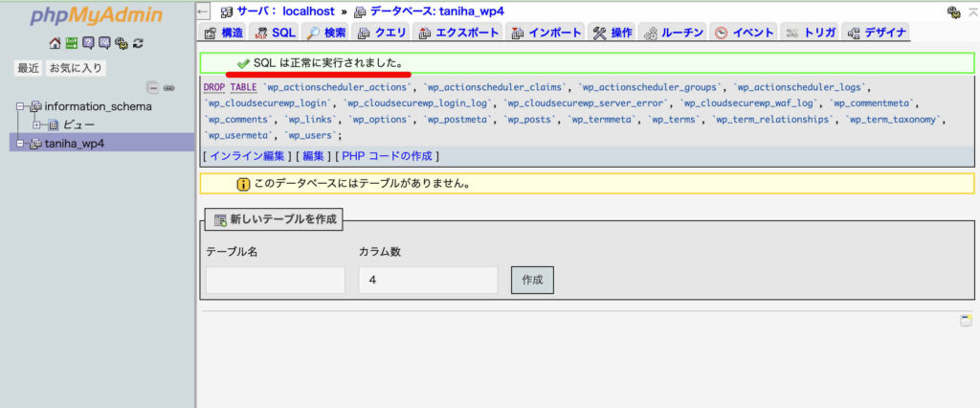The image size is (980, 408).
Task: Click `wp_actionscheduler_actions` in the query
Action: pos(338,87)
